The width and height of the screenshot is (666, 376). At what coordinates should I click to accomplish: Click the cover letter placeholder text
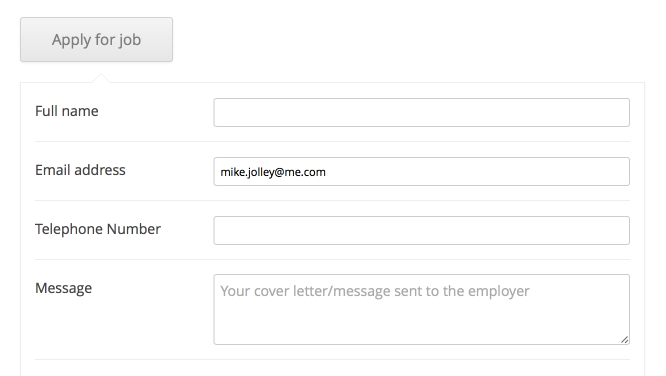375,291
